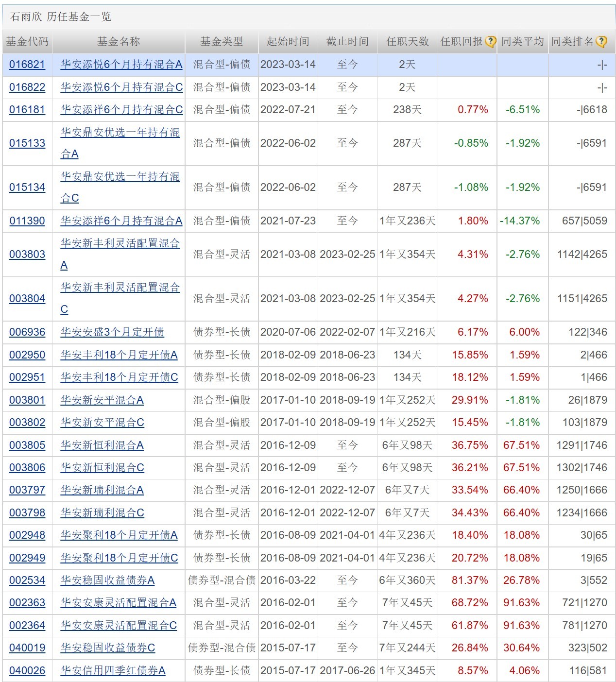
Task: Open 华安新安平混合A fund page
Action: point(102,400)
